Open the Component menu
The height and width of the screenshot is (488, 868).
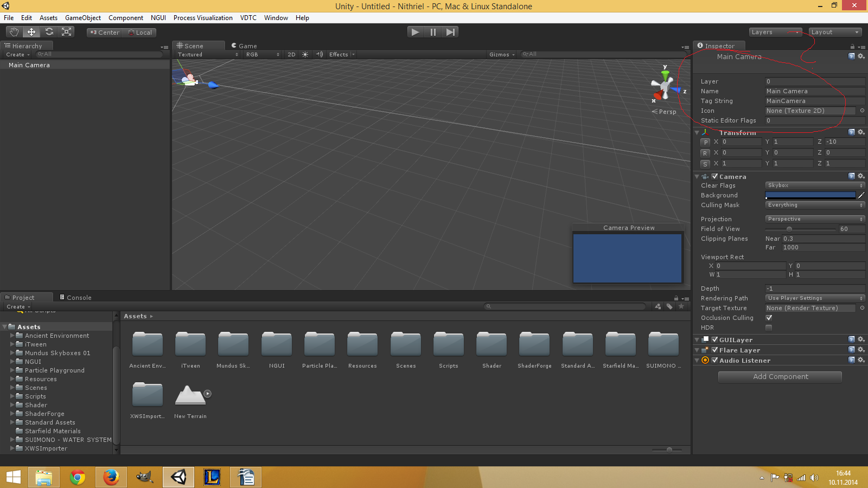(x=126, y=18)
